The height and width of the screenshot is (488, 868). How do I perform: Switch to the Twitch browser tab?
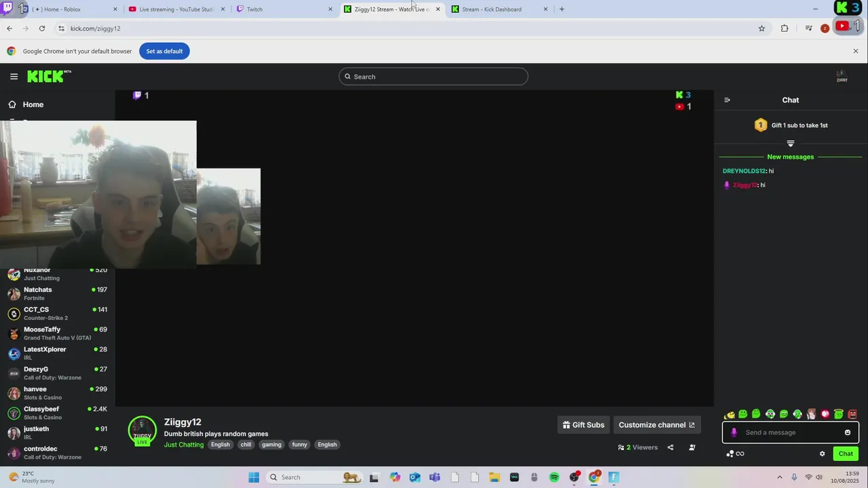coord(285,9)
